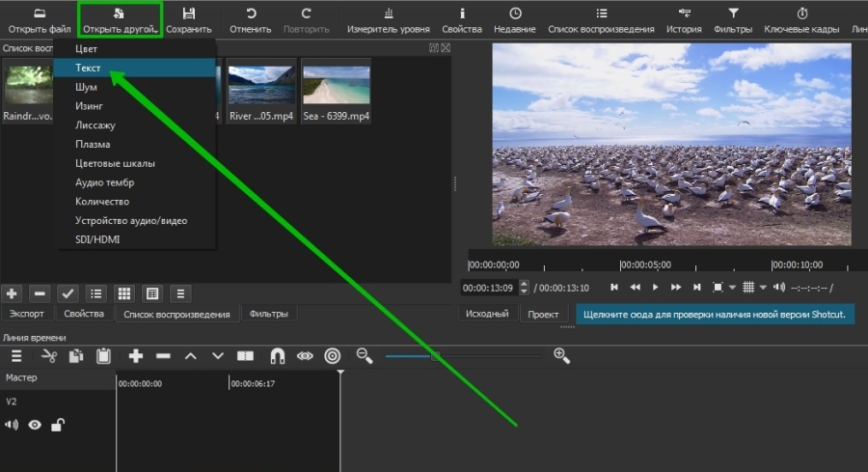Click the Shotcut update check notification
The height and width of the screenshot is (472, 868).
tap(715, 315)
